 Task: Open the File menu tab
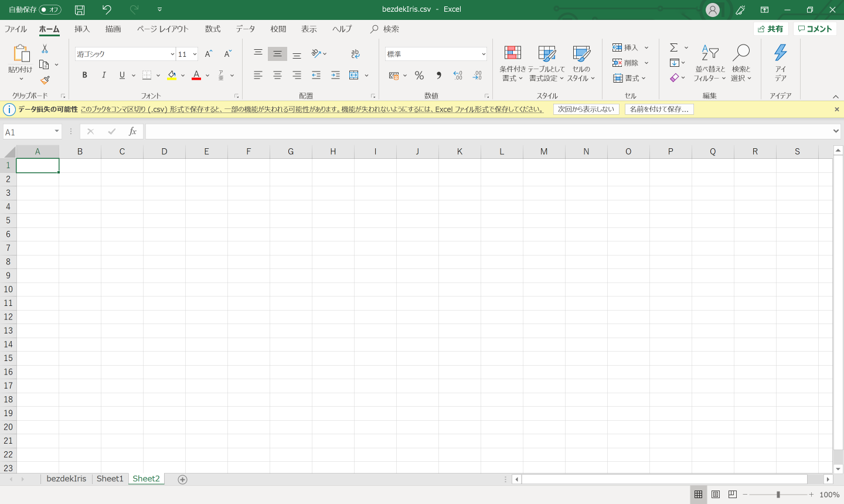pyautogui.click(x=16, y=29)
